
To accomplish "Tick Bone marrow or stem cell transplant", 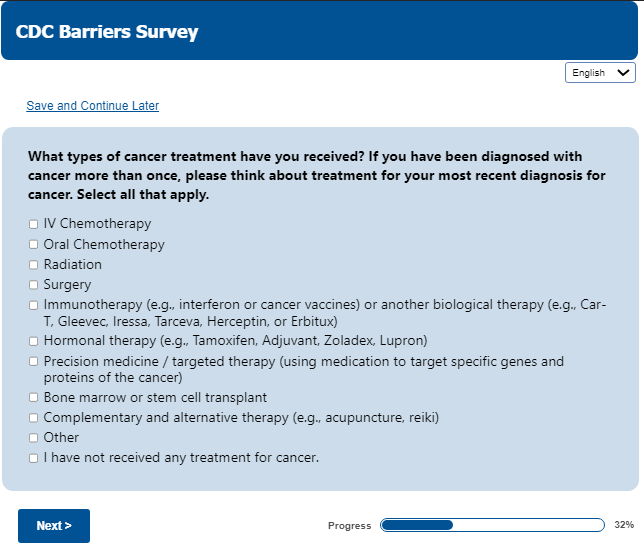I will click(33, 398).
